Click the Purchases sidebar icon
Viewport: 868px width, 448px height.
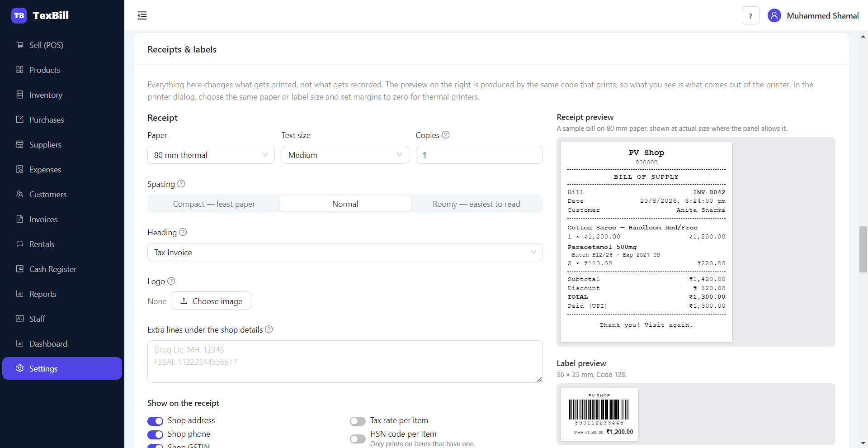tap(20, 119)
